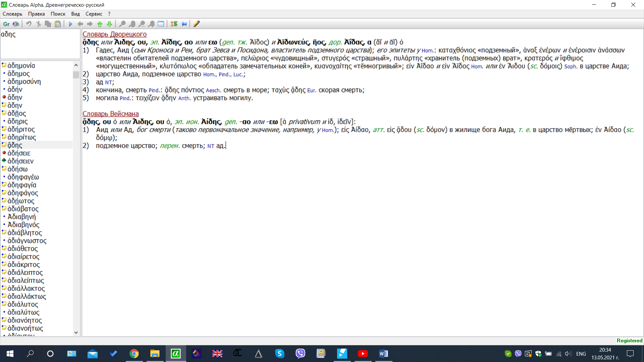Click the line spacing list icon
Viewport: 644px width, 362px height.
(174, 24)
